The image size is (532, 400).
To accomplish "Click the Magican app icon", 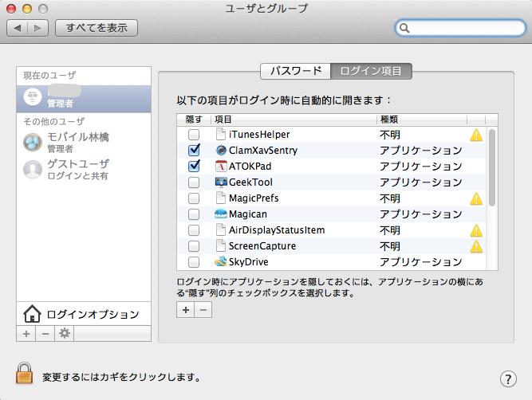I will (x=221, y=214).
